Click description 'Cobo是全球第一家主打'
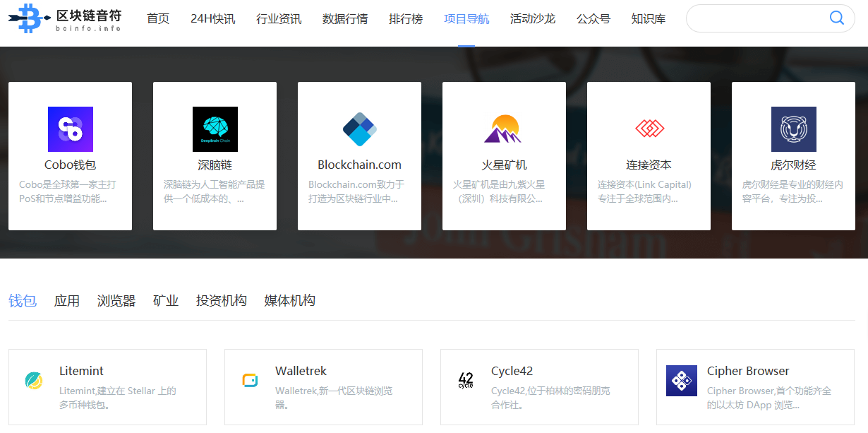Image resolution: width=868 pixels, height=433 pixels. coord(68,185)
